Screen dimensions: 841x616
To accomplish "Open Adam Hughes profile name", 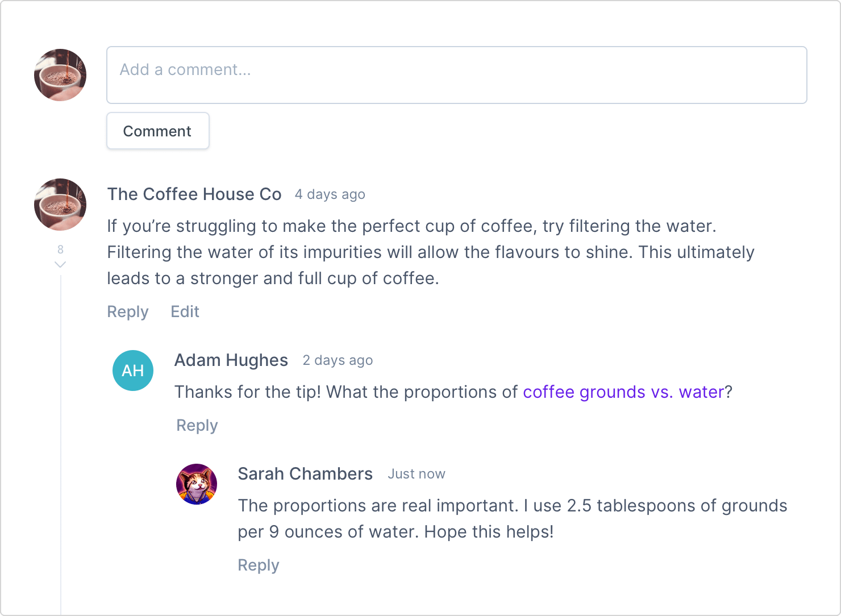I will (231, 360).
